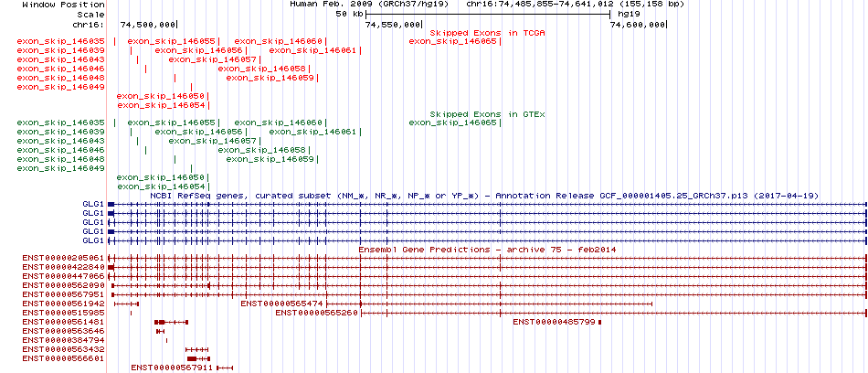Open transcript label ENST00000565474
The image size is (868, 373).
(x=281, y=304)
